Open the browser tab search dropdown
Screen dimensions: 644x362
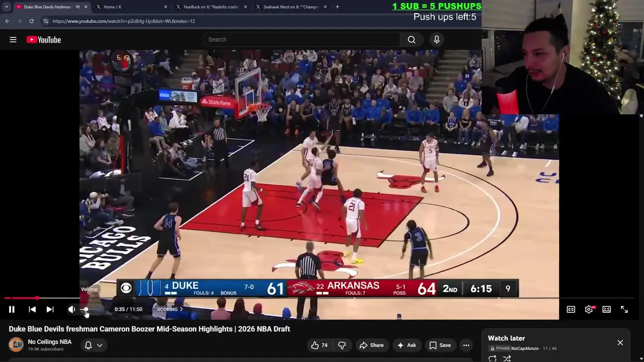click(6, 7)
